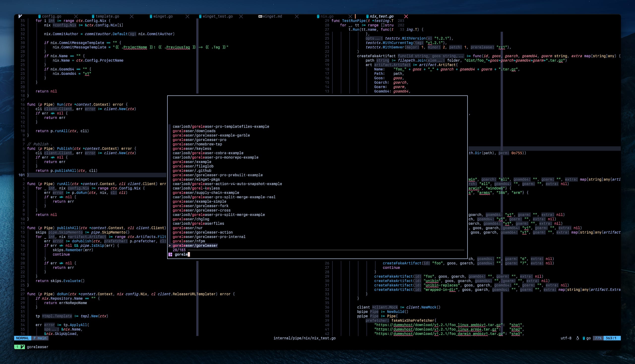
Task: Click the NORMAL mode indicator
Action: 23,338
